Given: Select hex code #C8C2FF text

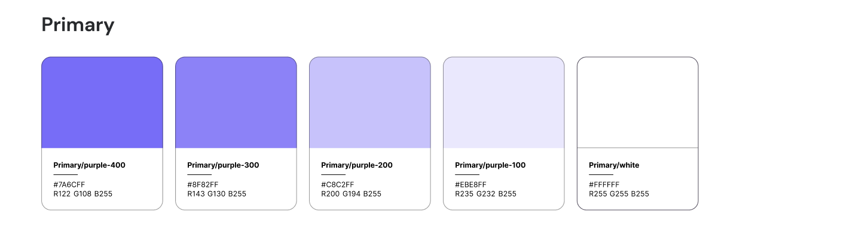Looking at the screenshot, I should pos(338,184).
